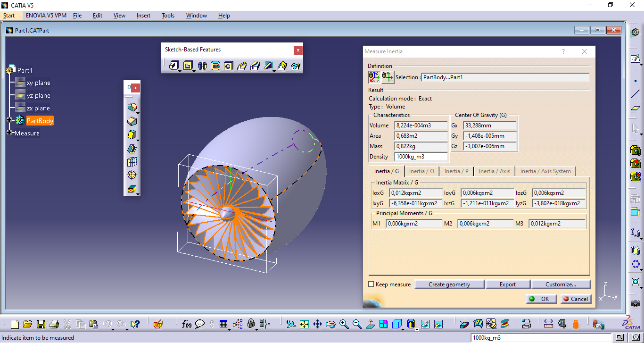Select the Rib tool
The width and height of the screenshot is (644, 343).
click(242, 66)
